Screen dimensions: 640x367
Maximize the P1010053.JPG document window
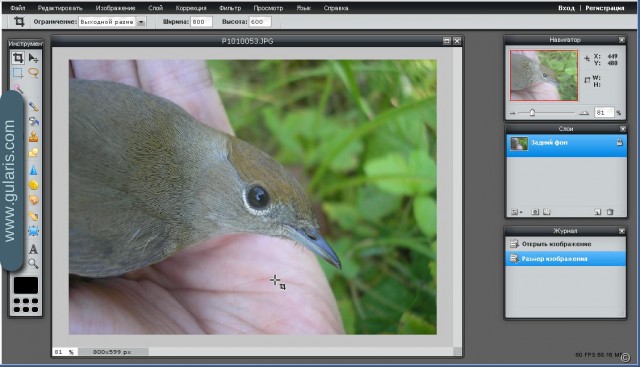(447, 41)
